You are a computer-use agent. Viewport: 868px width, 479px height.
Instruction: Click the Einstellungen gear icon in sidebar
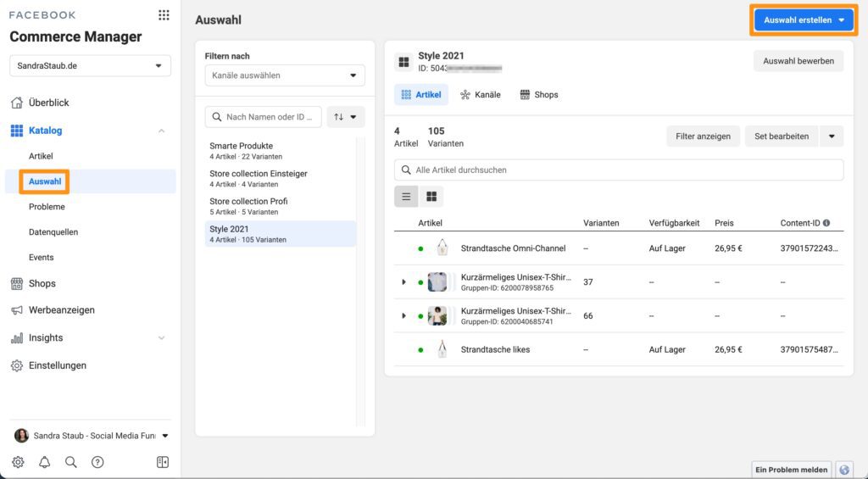click(x=17, y=365)
